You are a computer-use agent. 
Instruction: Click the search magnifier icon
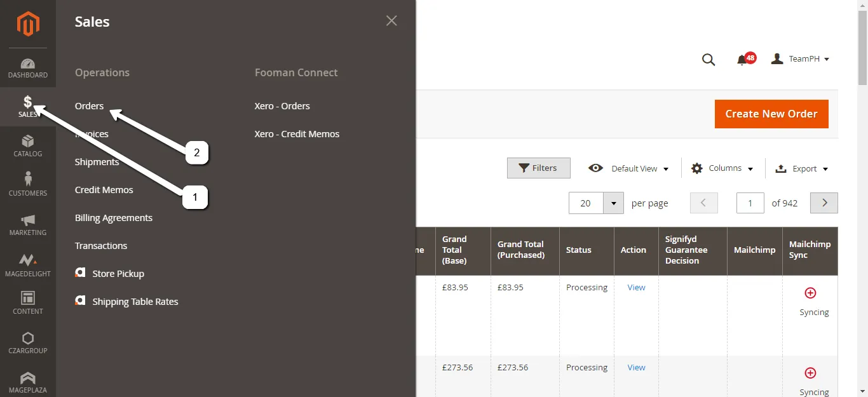(709, 60)
